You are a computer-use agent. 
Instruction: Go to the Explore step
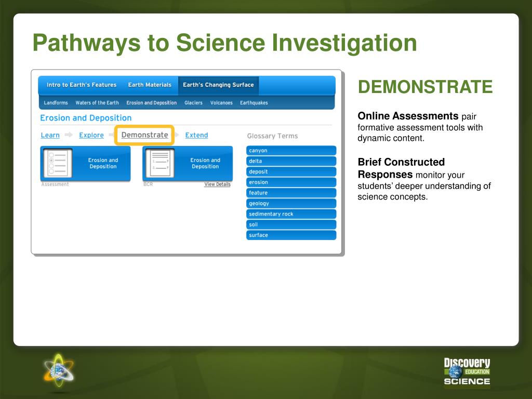[91, 135]
